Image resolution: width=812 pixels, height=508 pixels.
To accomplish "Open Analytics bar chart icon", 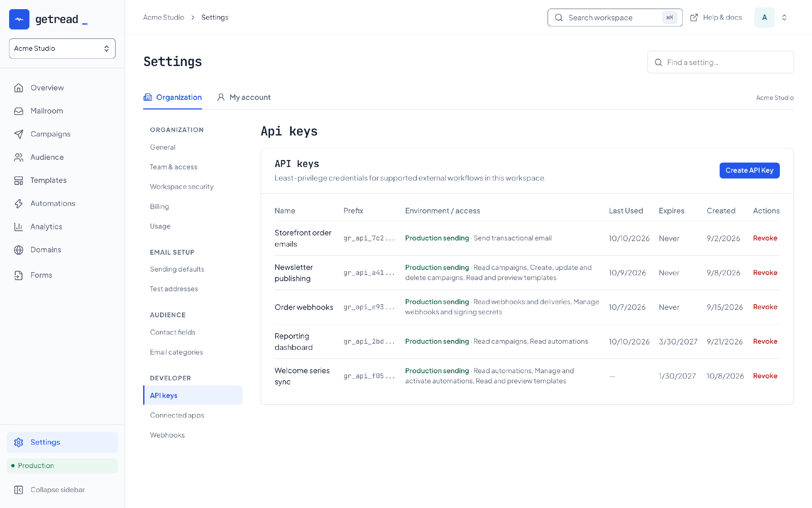I will tap(19, 227).
